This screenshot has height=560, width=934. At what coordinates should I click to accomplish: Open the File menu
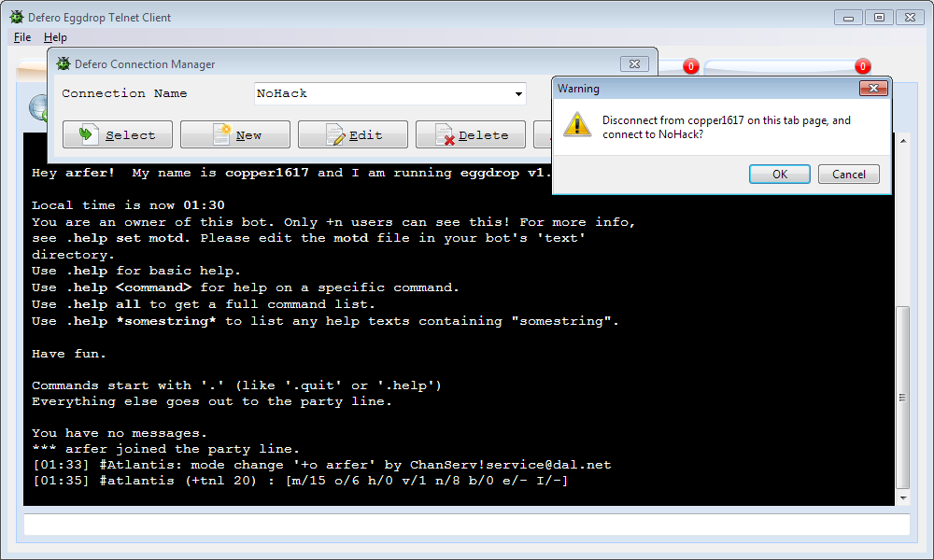click(x=22, y=37)
